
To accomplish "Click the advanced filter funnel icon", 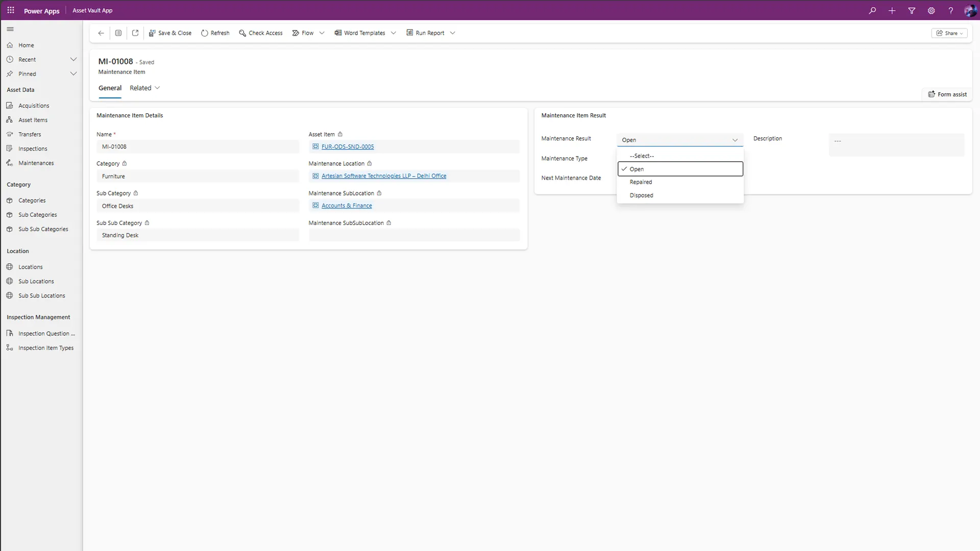I will (912, 11).
